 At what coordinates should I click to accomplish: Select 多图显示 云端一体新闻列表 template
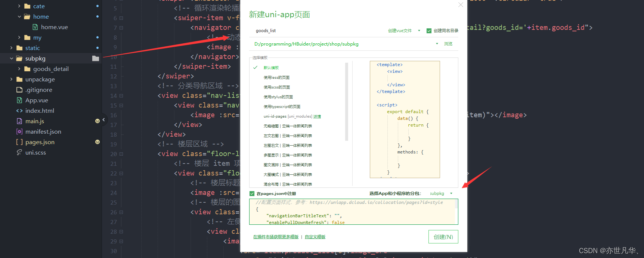pyautogui.click(x=288, y=155)
